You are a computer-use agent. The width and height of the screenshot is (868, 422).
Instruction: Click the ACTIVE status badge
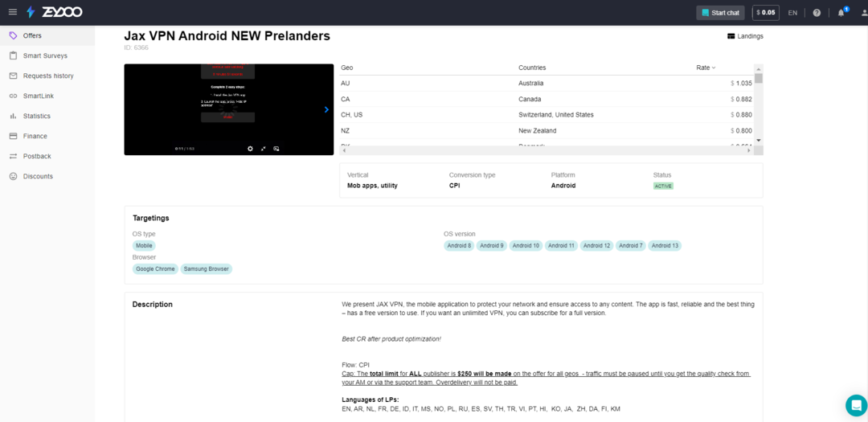tap(663, 186)
